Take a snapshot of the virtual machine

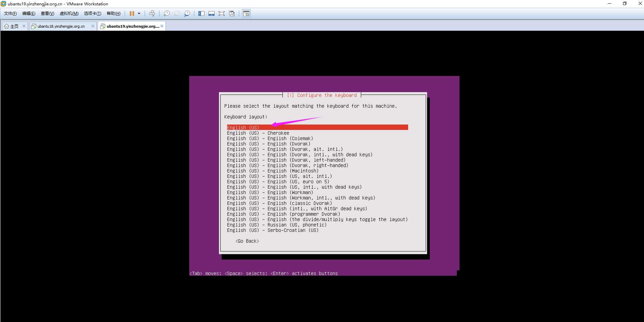[x=167, y=14]
